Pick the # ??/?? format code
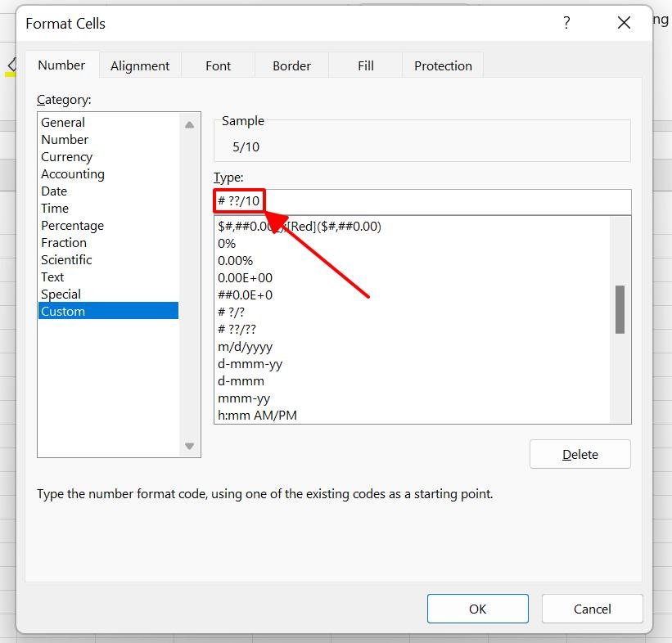Viewport: 672px width, 643px height. tap(412, 329)
